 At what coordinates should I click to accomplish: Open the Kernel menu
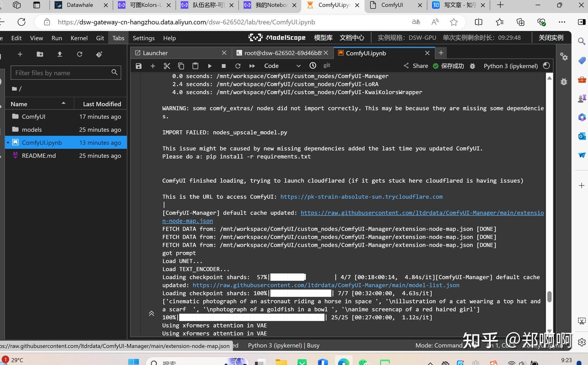coord(79,38)
